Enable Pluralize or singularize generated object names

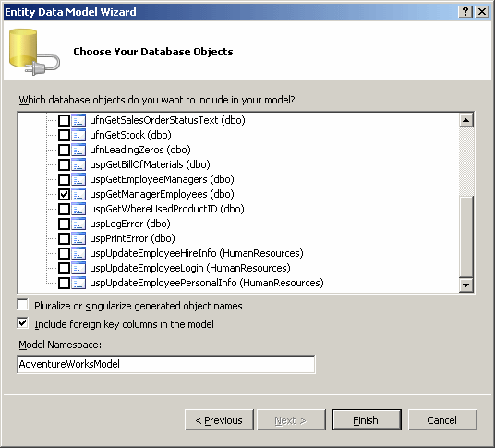(23, 305)
